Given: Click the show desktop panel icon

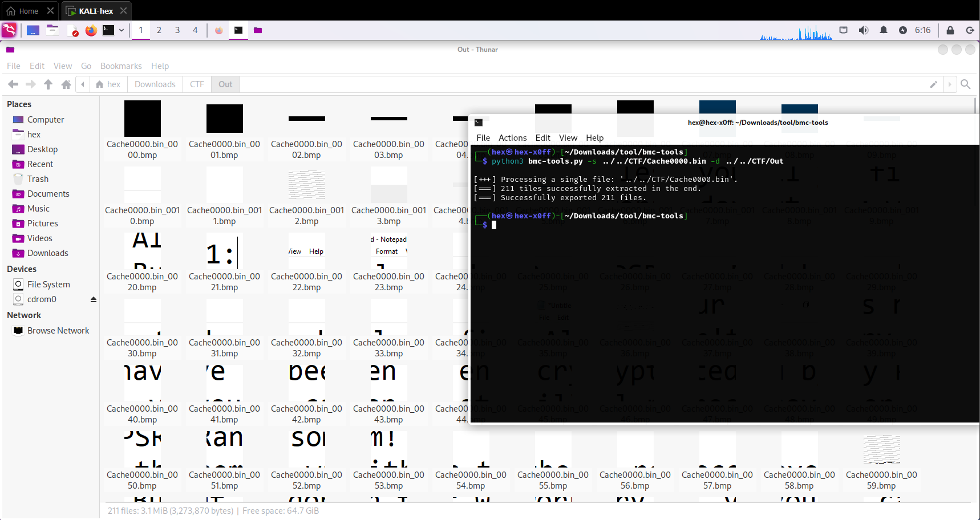Looking at the screenshot, I should coord(33,30).
